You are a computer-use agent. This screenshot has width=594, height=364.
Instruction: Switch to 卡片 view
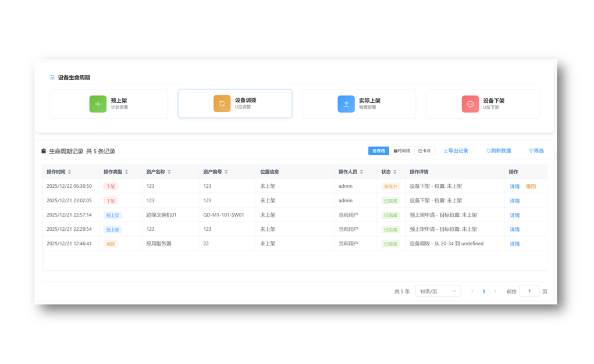(425, 151)
